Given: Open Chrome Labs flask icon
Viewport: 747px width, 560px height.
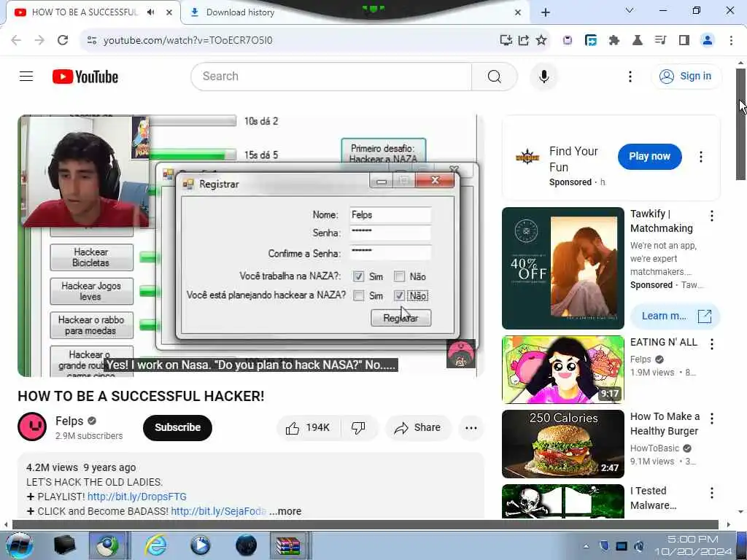Looking at the screenshot, I should pyautogui.click(x=638, y=40).
